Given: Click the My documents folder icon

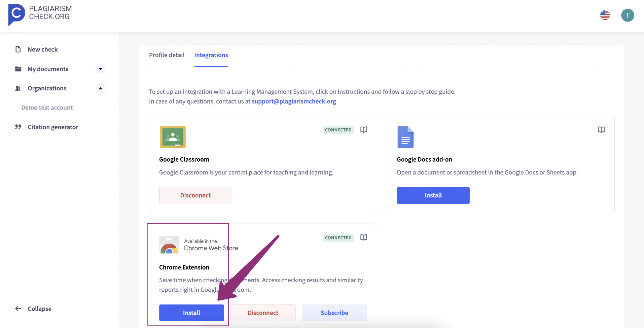Looking at the screenshot, I should click(x=18, y=69).
